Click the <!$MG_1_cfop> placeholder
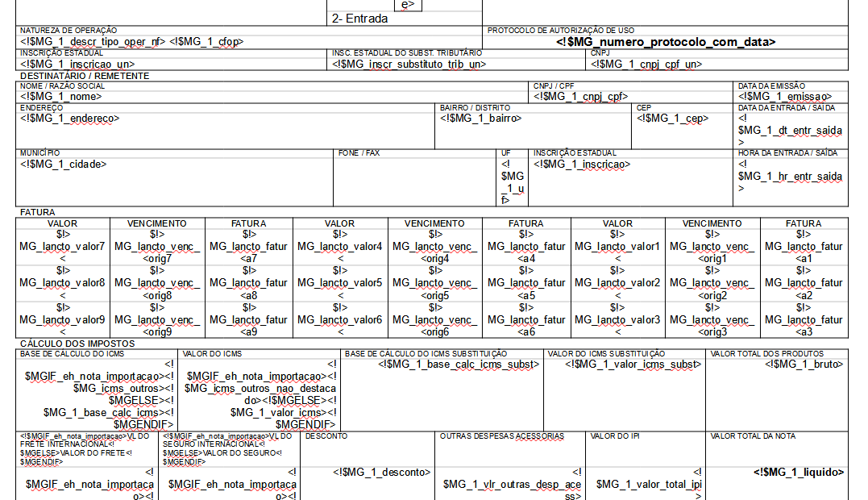This screenshot has height=500, width=868. tap(206, 42)
